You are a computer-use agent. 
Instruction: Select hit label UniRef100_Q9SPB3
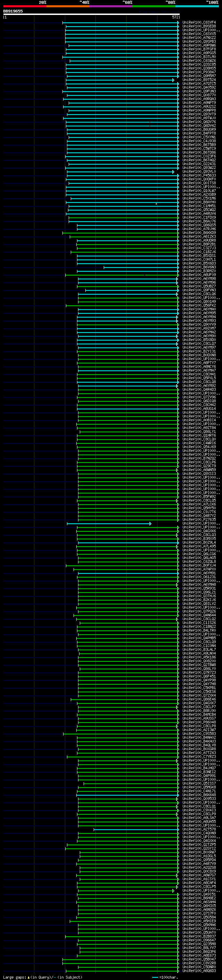point(199,41)
